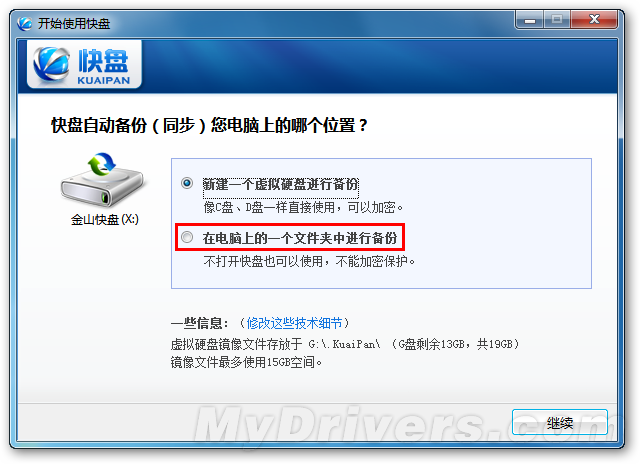Screen dimensions: 640x464
Task: Click the label text 新建一个虚拟硬盘进行备份
Action: click(x=281, y=184)
